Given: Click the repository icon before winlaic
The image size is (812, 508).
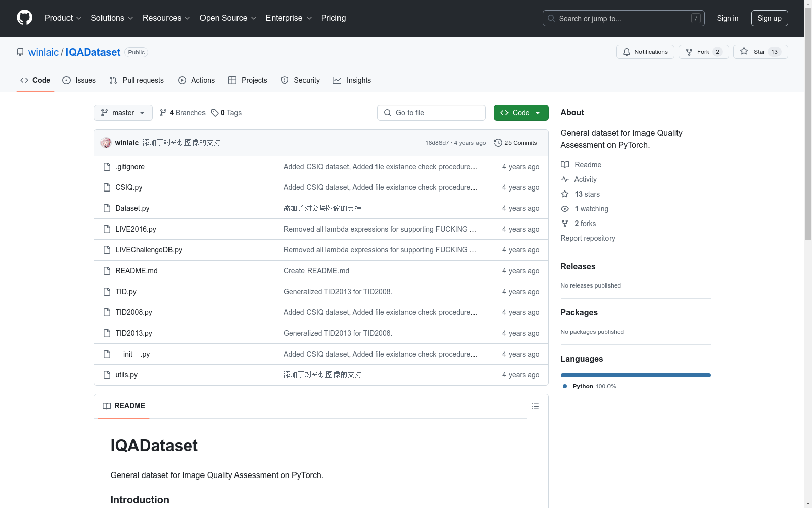Looking at the screenshot, I should click(x=20, y=52).
